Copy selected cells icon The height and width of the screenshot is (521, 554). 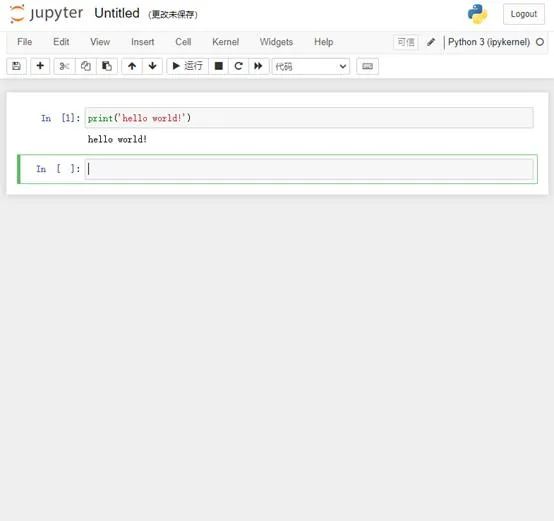86,66
